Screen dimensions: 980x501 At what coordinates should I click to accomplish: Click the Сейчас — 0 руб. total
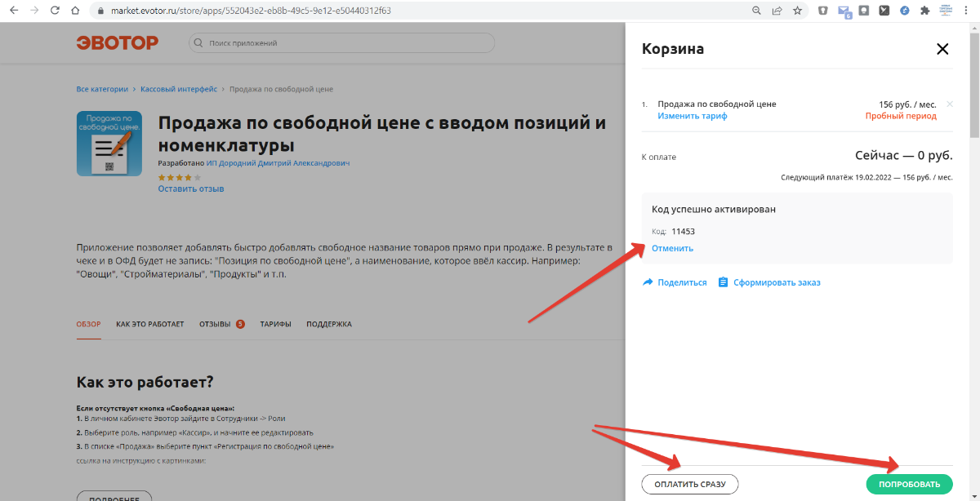click(x=904, y=155)
